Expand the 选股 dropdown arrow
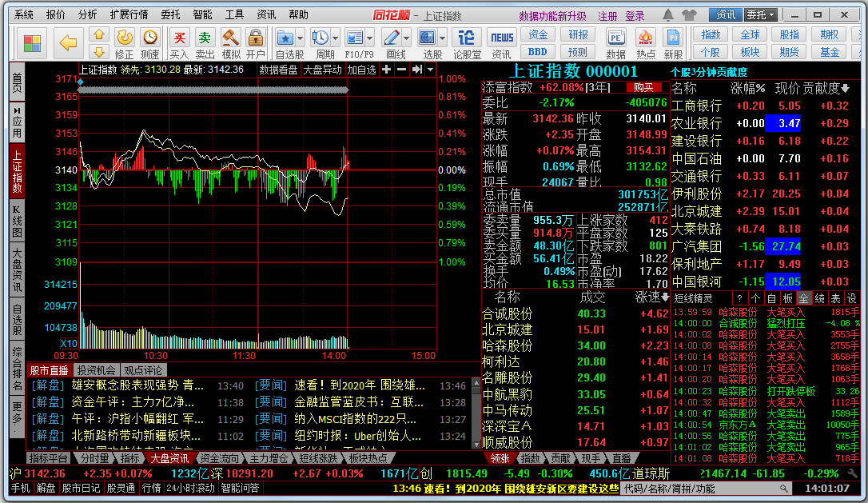The image size is (868, 503). [x=442, y=38]
